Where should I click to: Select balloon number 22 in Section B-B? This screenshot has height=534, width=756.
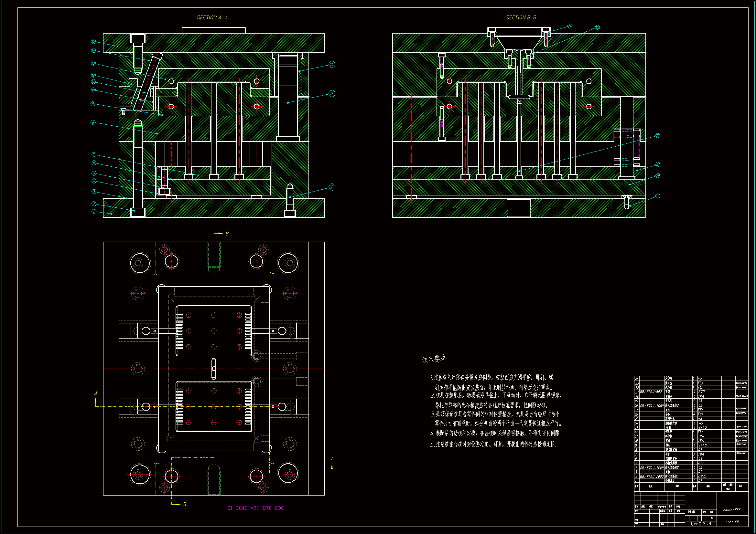pos(658,136)
